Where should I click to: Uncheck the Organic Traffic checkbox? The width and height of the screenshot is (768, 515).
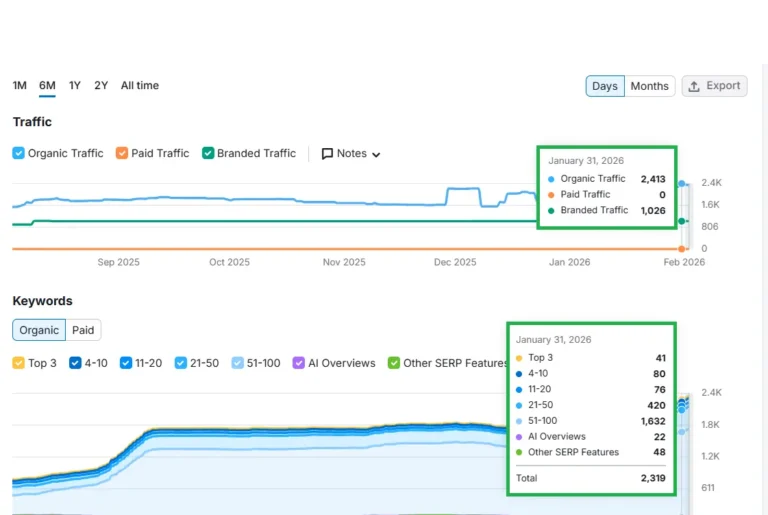coord(19,154)
